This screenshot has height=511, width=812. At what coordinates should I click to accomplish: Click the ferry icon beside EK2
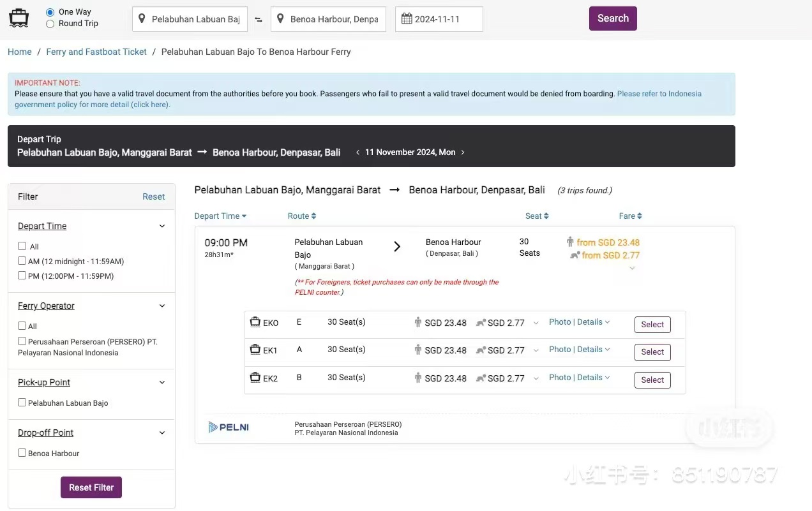click(x=255, y=378)
